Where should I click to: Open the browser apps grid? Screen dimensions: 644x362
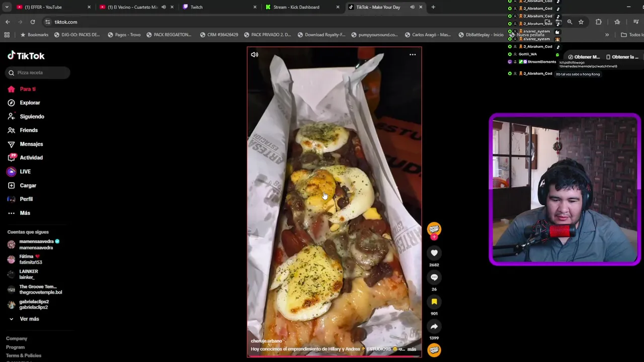[7, 35]
